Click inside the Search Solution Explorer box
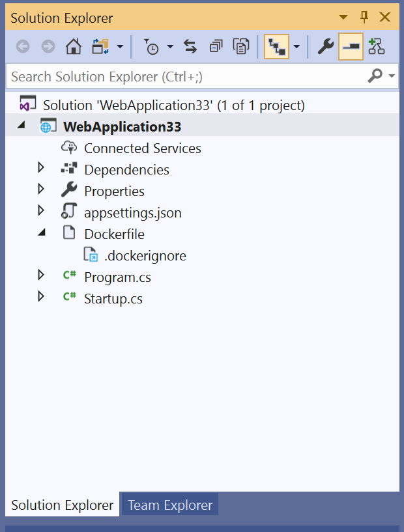 (x=163, y=76)
